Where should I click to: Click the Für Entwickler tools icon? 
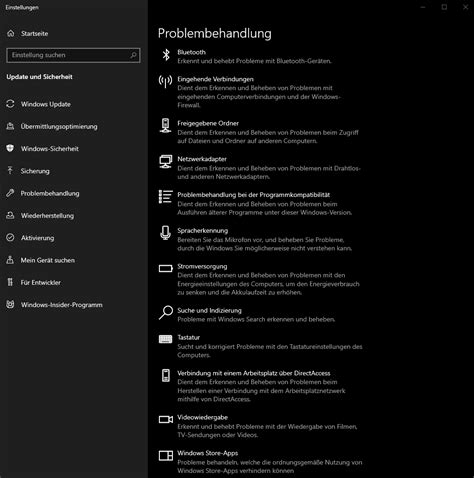click(10, 282)
